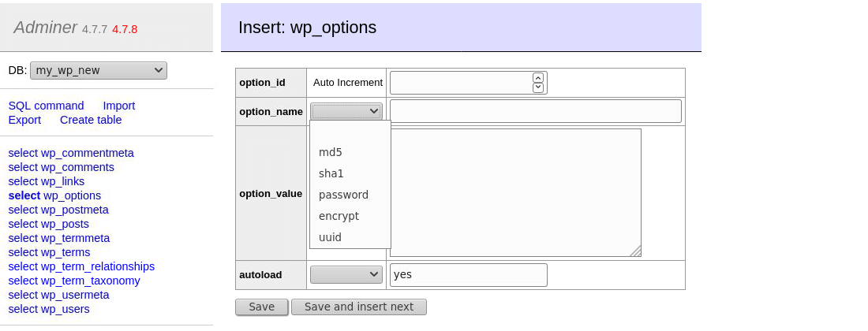The height and width of the screenshot is (331, 868).
Task: Click the Save button
Action: pyautogui.click(x=261, y=307)
